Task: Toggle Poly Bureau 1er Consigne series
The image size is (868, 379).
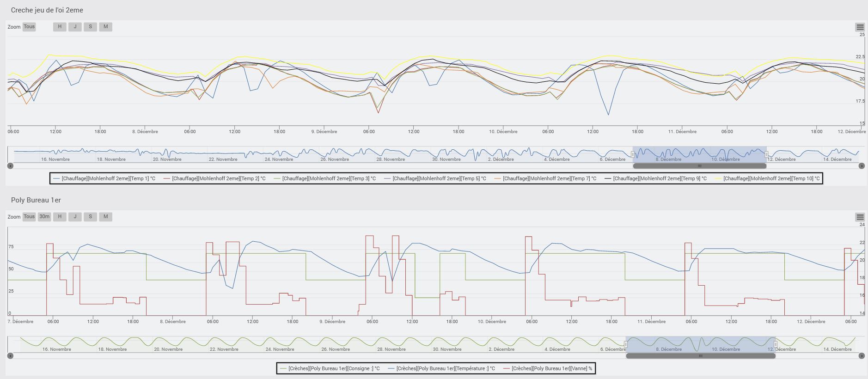Action: point(330,368)
